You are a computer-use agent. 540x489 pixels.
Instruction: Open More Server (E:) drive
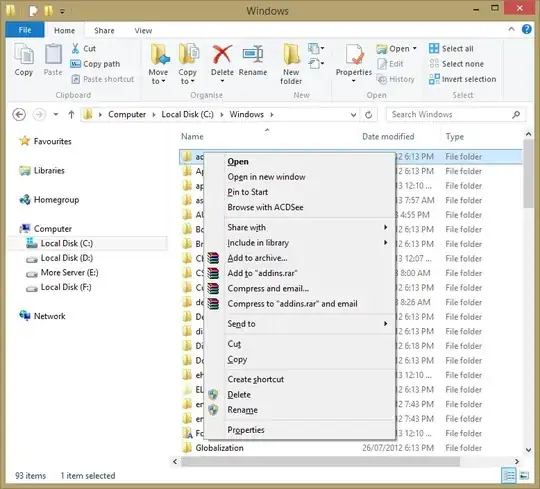(62, 273)
